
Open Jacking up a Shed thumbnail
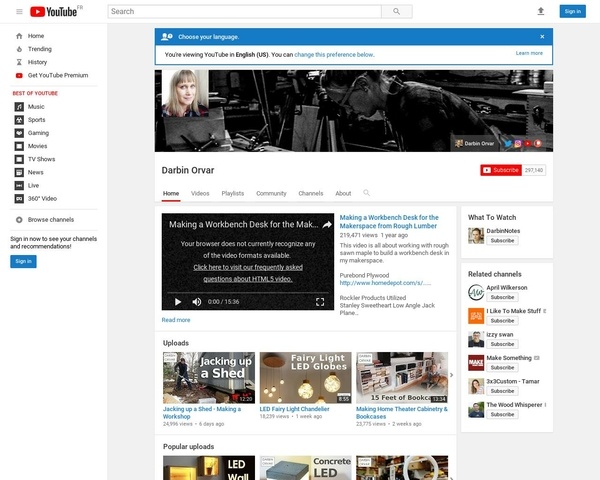(x=209, y=377)
